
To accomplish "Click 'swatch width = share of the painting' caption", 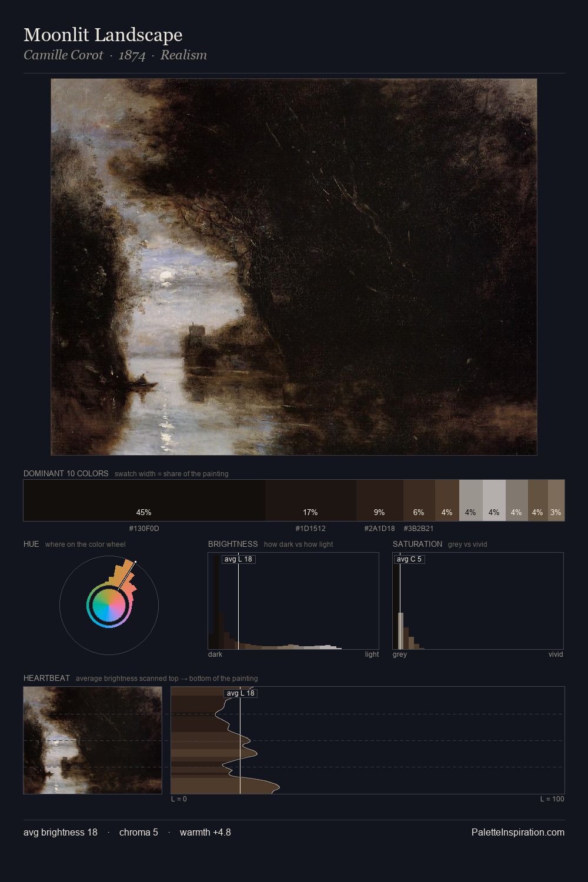I will [172, 474].
